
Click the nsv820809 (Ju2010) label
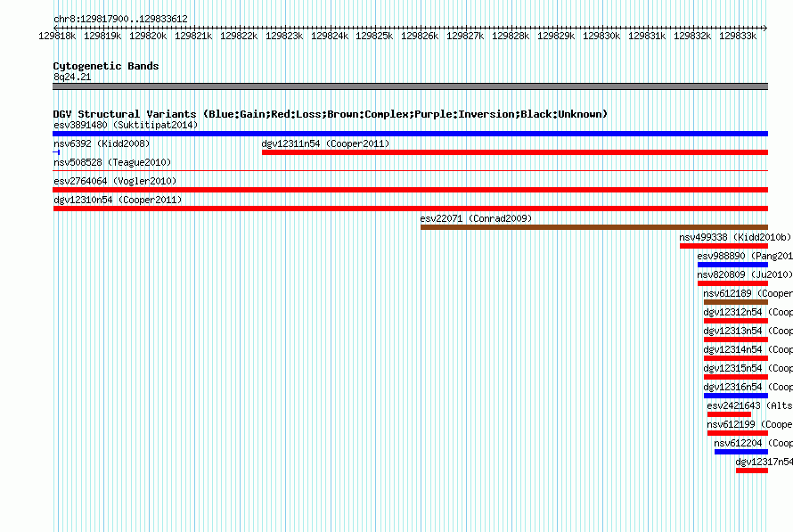click(x=745, y=274)
